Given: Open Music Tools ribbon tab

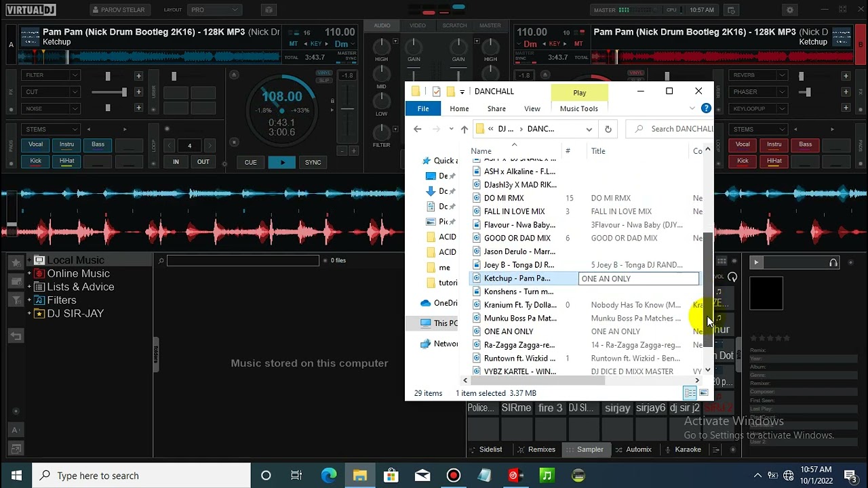Looking at the screenshot, I should (579, 108).
